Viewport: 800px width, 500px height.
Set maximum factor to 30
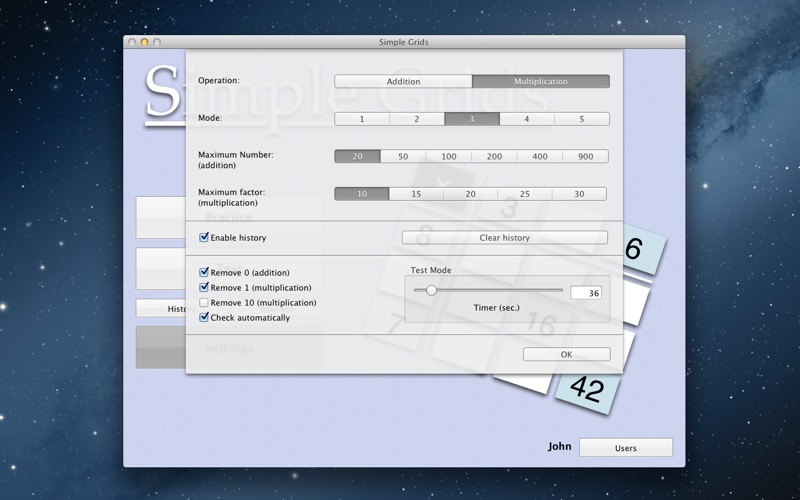[579, 194]
